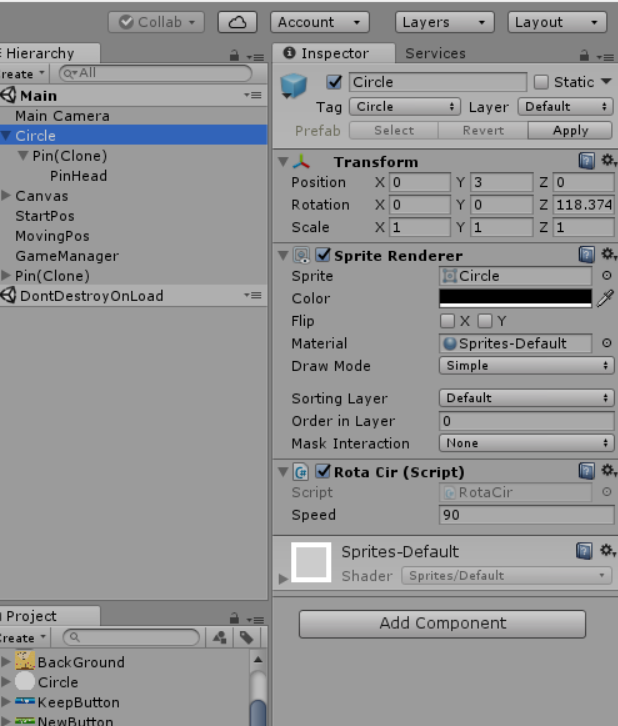
Task: Expand the Sprites-Default material foldout
Action: click(x=283, y=578)
